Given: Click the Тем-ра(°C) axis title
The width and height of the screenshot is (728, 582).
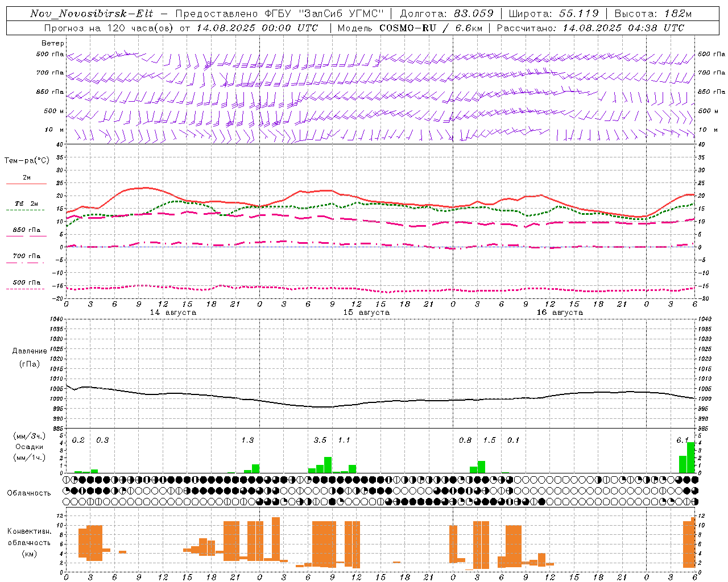Looking at the screenshot, I should [x=27, y=161].
